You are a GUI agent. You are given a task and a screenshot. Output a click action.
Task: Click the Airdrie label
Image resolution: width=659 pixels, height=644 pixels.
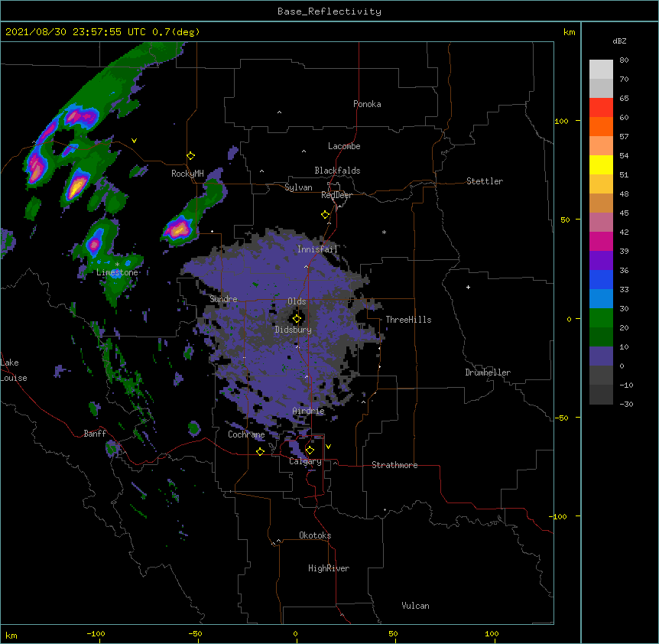(308, 411)
